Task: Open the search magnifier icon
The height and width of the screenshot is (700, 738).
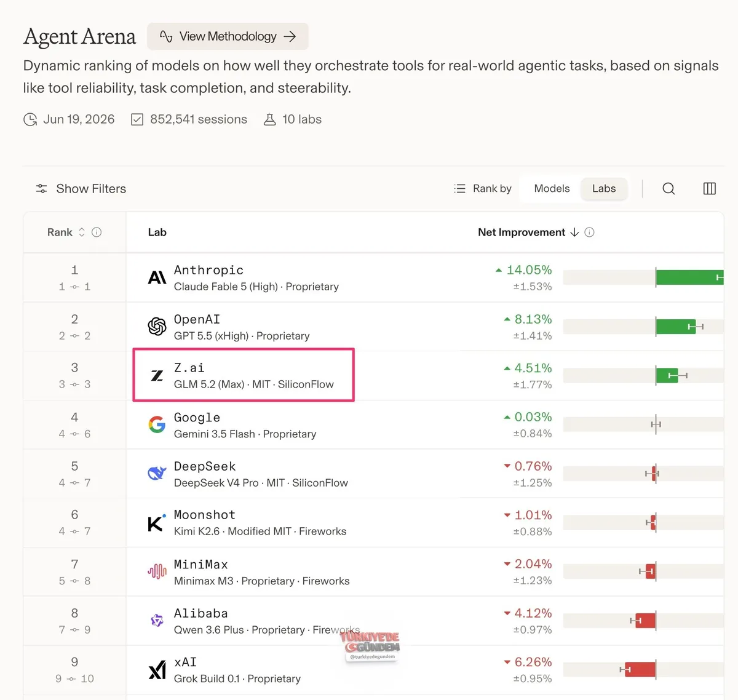Action: click(669, 189)
